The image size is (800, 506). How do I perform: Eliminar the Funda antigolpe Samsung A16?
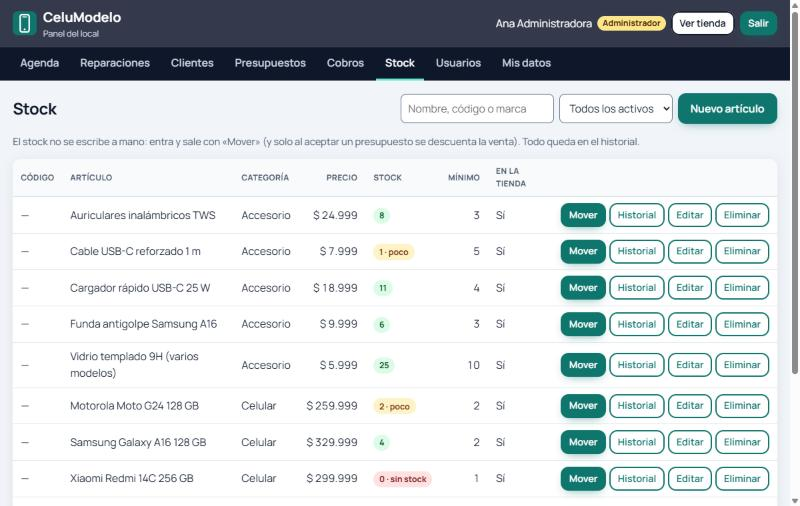coord(742,324)
